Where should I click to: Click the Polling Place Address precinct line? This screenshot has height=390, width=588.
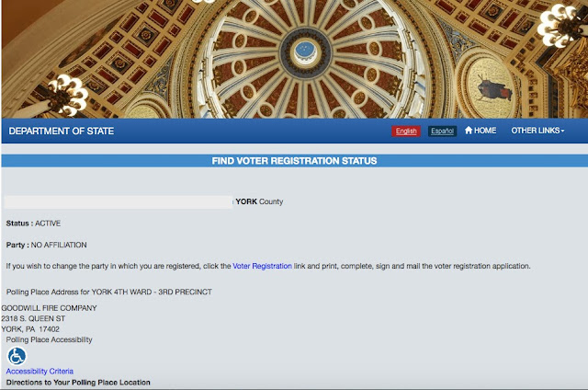[109, 292]
